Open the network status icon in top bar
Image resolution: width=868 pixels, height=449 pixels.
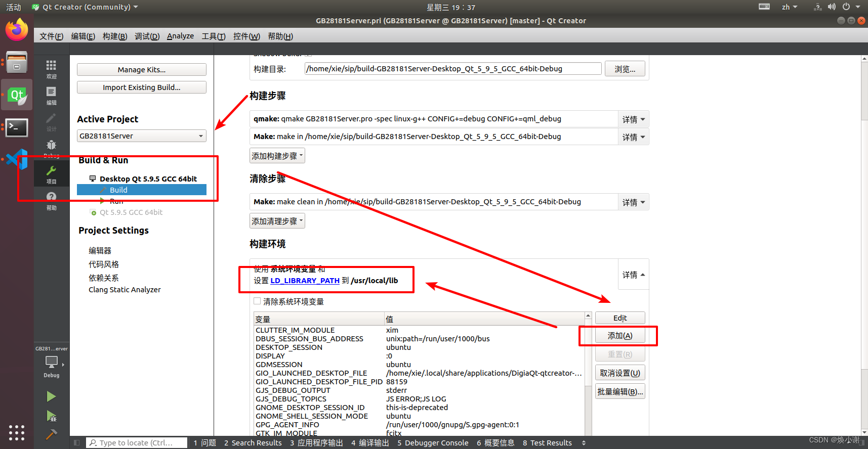pos(817,7)
